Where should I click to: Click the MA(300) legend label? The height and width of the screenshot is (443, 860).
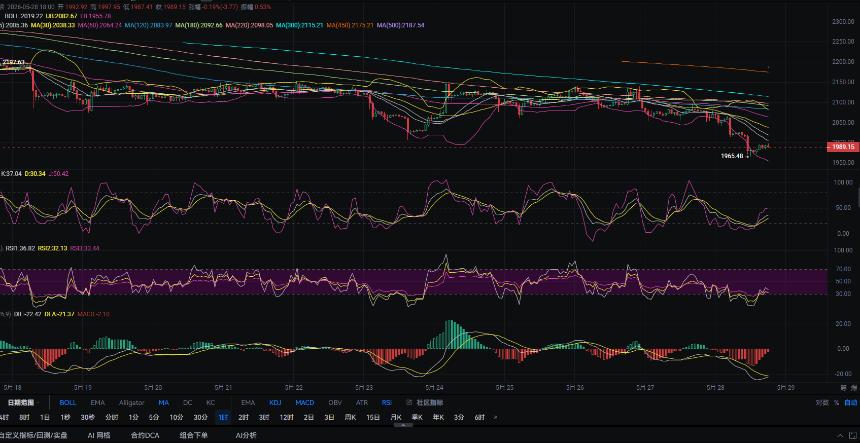tap(299, 25)
